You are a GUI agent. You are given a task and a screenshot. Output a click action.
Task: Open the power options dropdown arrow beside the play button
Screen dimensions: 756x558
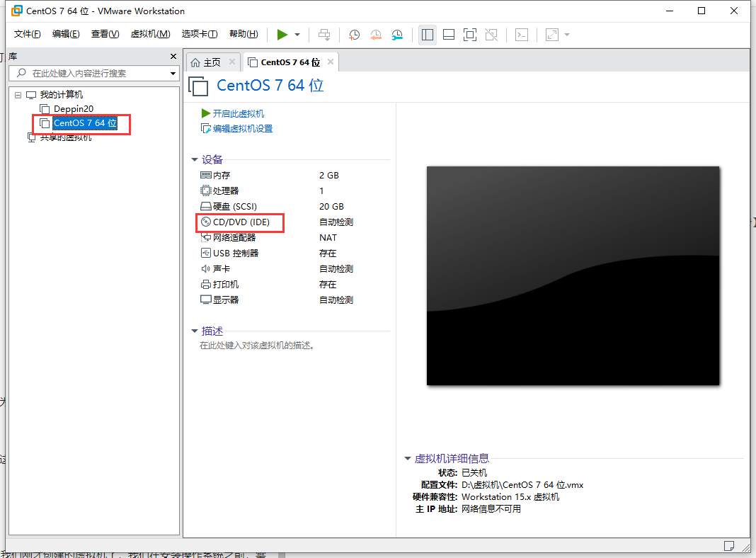click(297, 35)
